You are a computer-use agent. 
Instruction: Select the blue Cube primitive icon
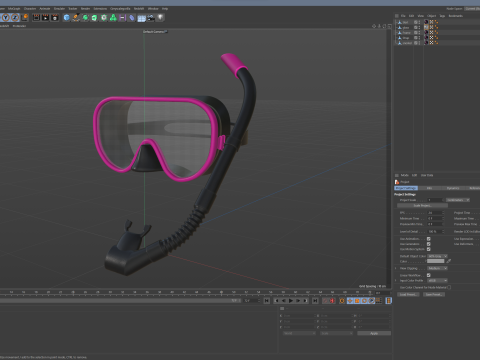click(66, 18)
